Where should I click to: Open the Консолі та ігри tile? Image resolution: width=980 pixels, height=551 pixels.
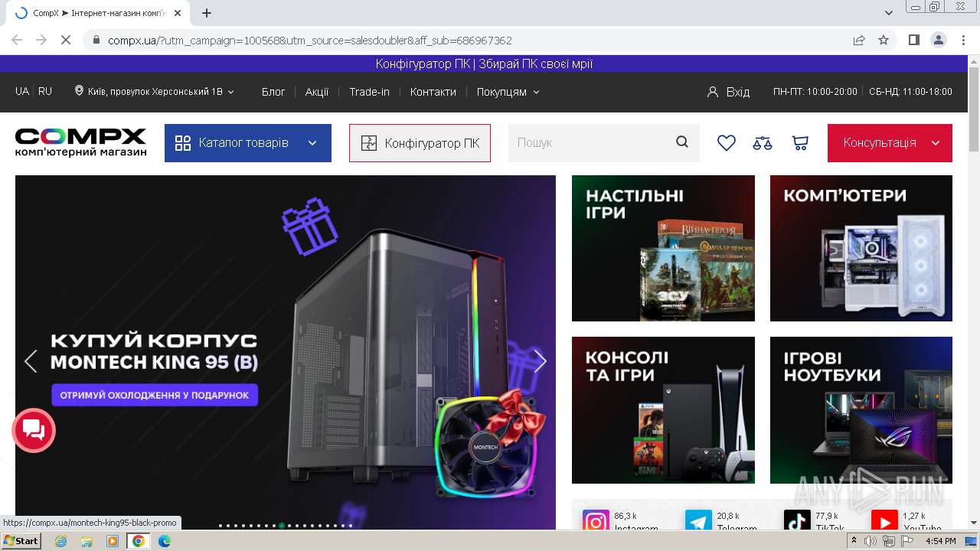(663, 410)
